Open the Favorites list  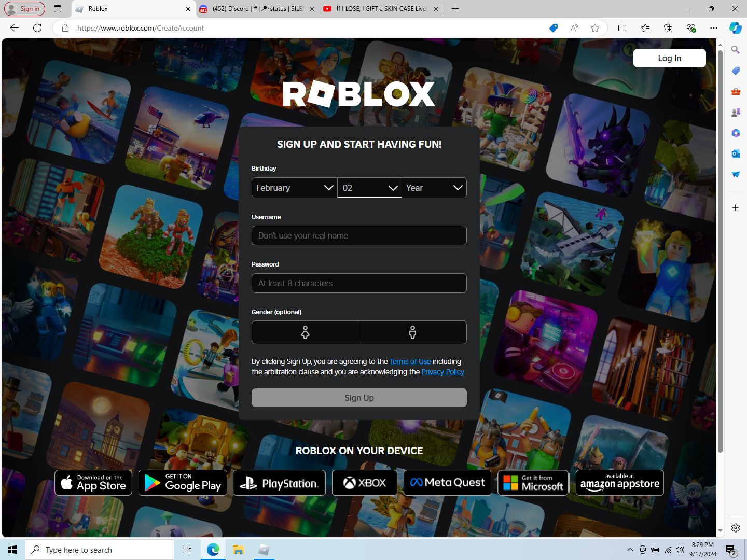[x=645, y=28]
